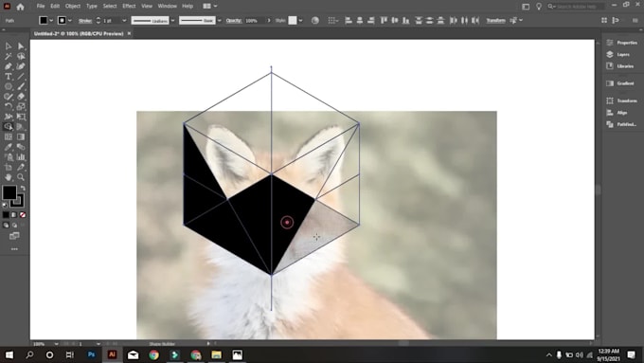Open the Pathfinder panel
Screen dimensions: 644x363
click(621, 124)
